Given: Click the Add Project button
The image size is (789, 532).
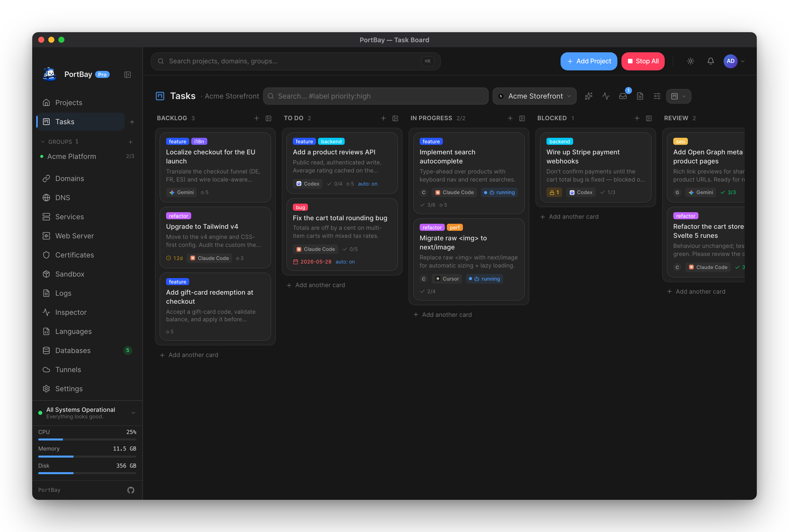Looking at the screenshot, I should [589, 61].
